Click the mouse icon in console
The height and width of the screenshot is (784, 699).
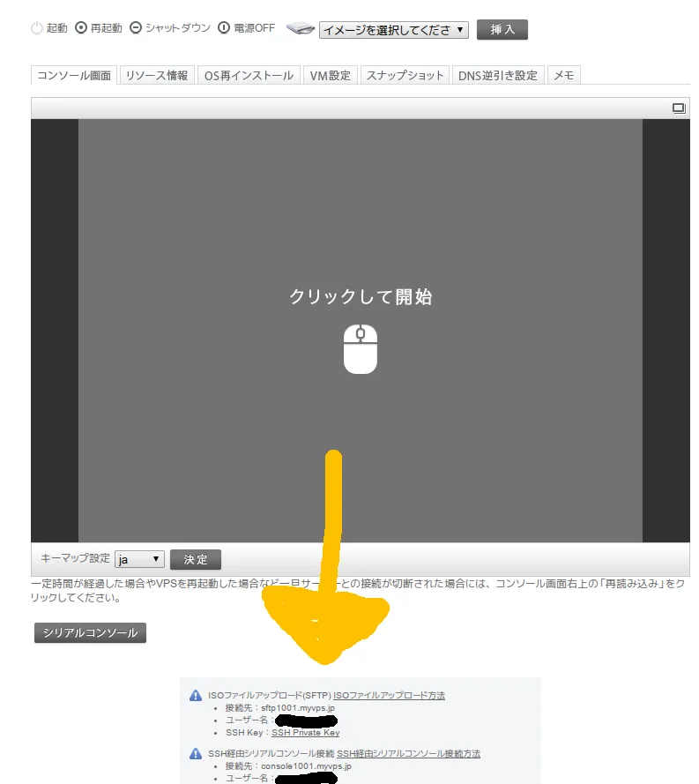tap(360, 348)
